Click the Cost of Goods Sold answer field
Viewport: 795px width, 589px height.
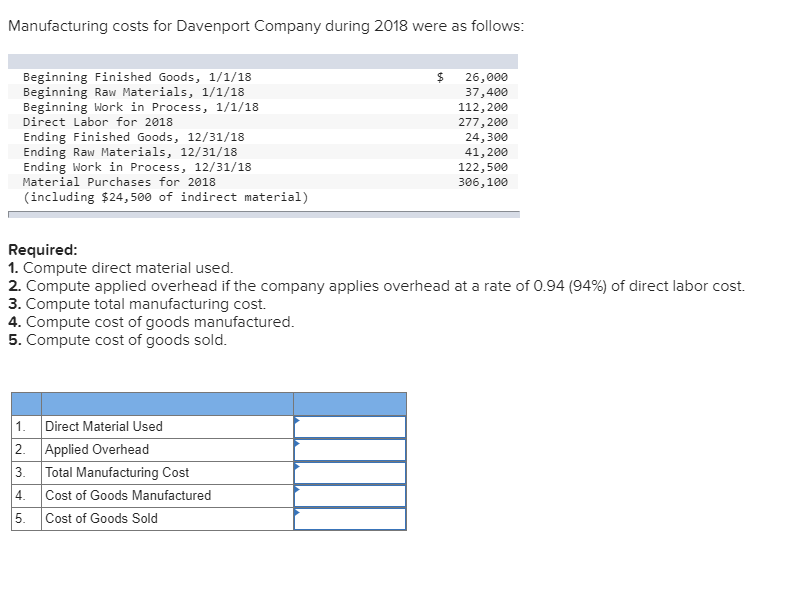coord(350,519)
